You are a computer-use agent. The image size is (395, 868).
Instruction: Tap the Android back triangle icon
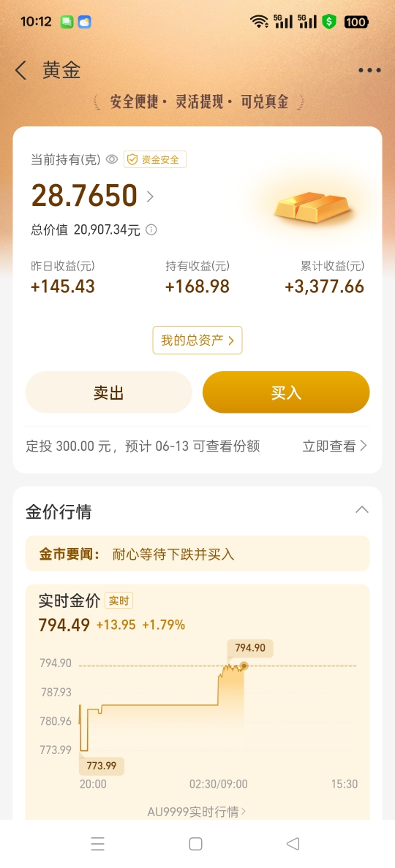coord(293,844)
